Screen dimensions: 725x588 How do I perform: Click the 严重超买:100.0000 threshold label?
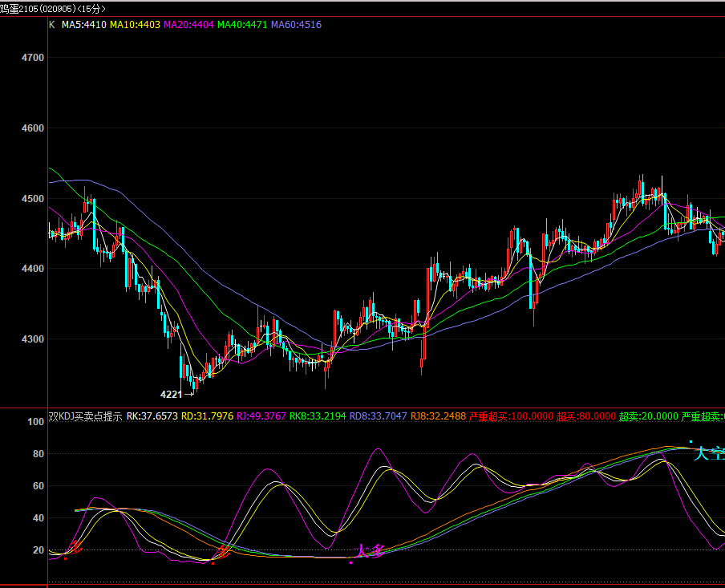[512, 416]
